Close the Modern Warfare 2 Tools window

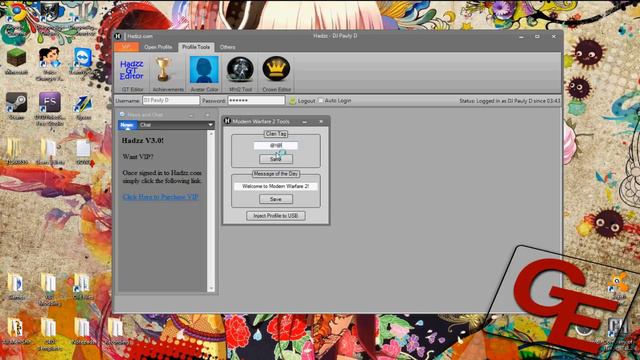click(321, 122)
